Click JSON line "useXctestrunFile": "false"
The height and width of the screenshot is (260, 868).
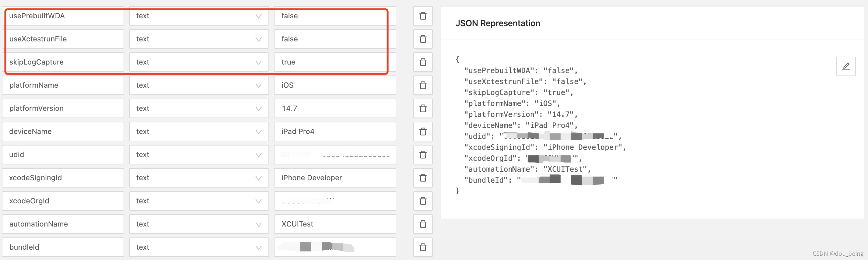525,82
